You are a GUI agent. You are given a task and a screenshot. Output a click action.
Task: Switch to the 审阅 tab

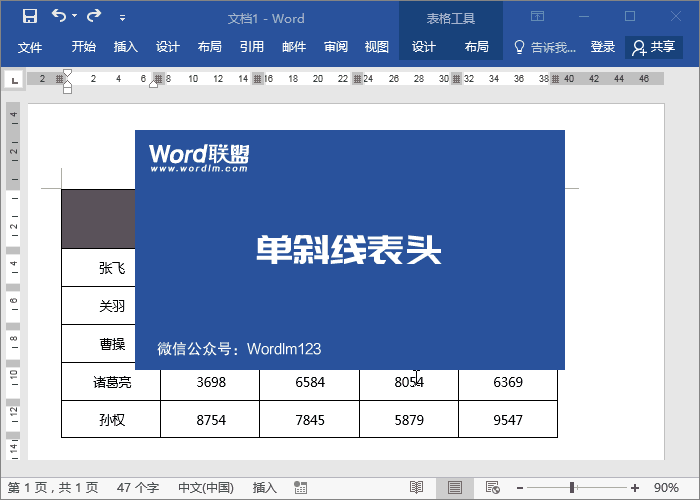pyautogui.click(x=336, y=47)
